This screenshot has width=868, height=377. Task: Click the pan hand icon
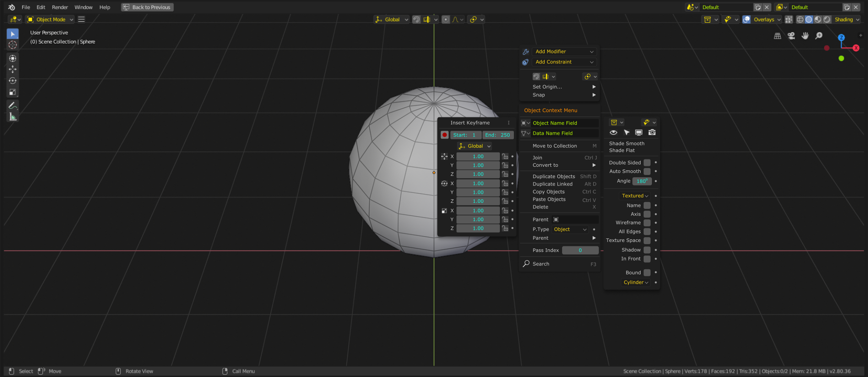tap(805, 36)
